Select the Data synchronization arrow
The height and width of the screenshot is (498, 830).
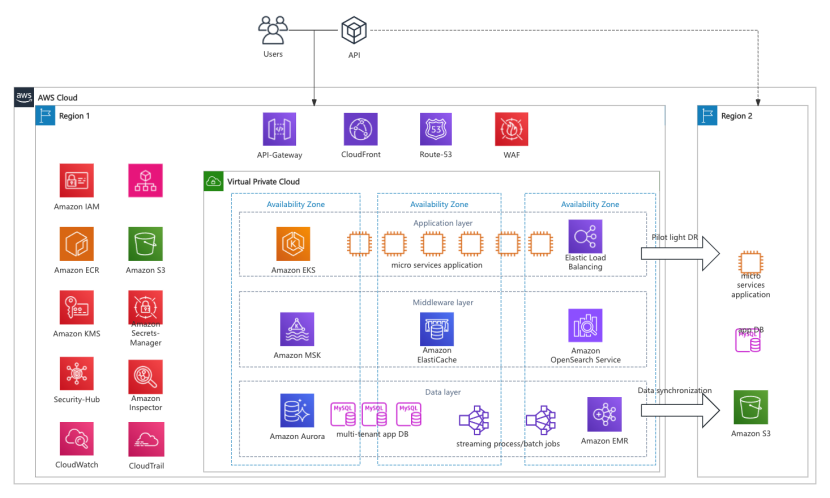(x=680, y=410)
